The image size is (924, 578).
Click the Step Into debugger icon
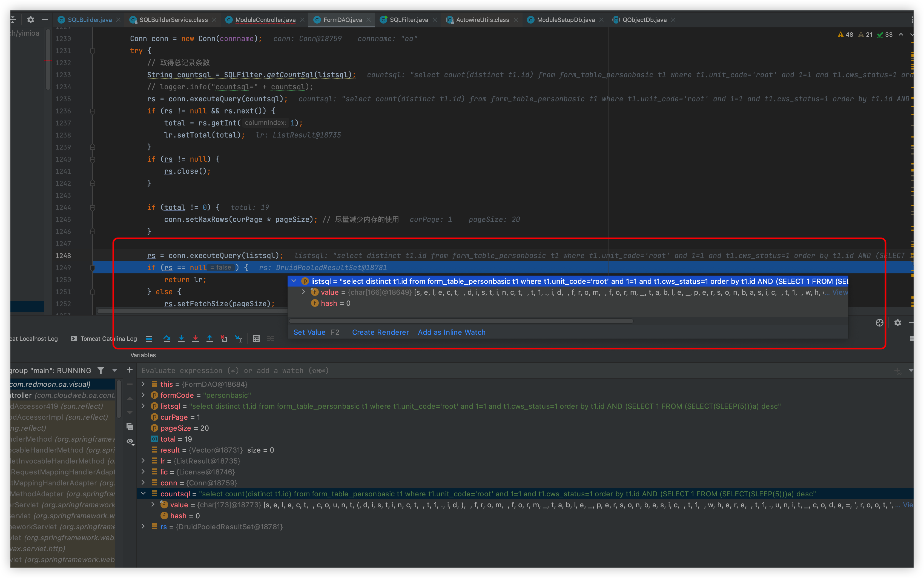[181, 338]
